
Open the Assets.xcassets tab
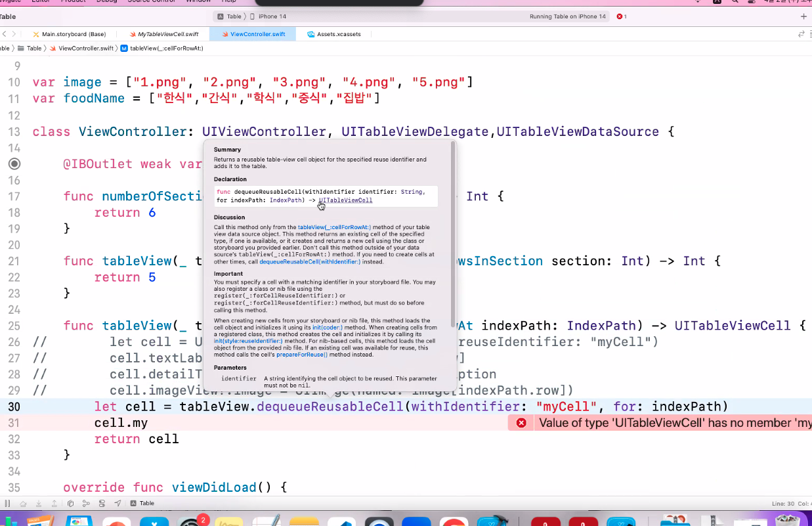click(x=333, y=34)
